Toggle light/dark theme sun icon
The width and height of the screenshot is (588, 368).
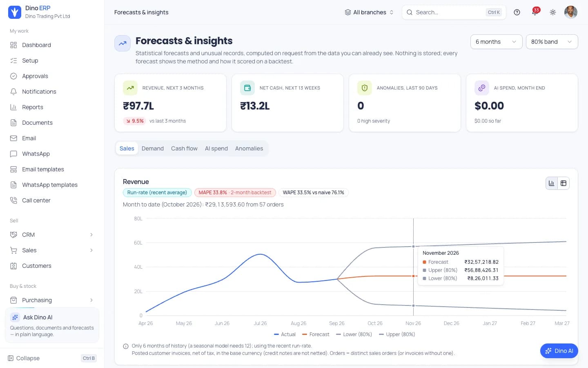pos(553,12)
